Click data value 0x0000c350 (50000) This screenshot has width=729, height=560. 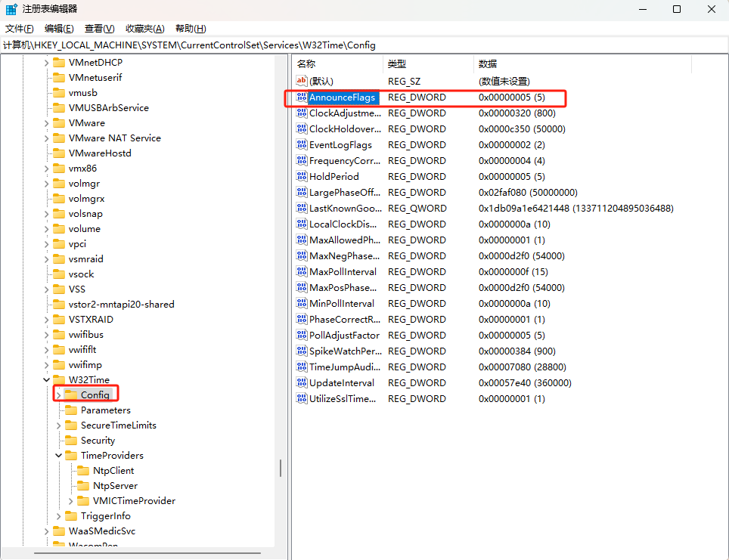click(522, 129)
